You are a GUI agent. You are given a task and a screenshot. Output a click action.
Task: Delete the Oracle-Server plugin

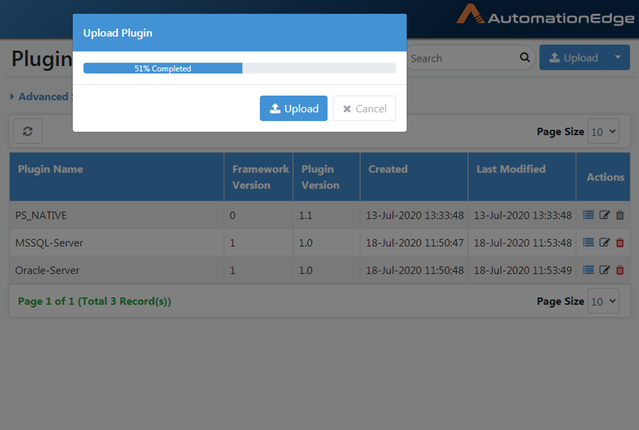click(620, 270)
